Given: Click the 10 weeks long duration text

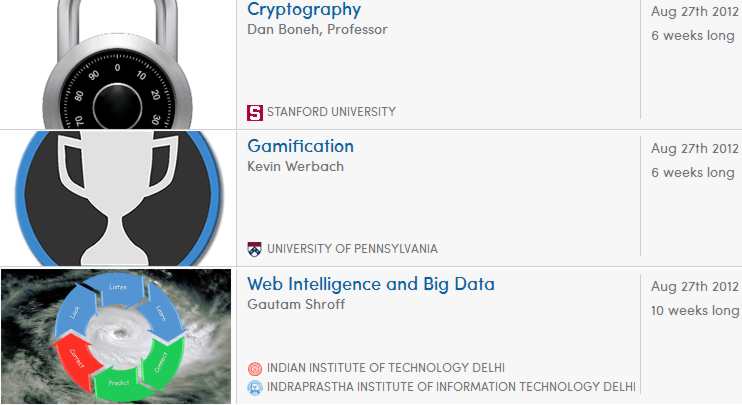Looking at the screenshot, I should 695,310.
